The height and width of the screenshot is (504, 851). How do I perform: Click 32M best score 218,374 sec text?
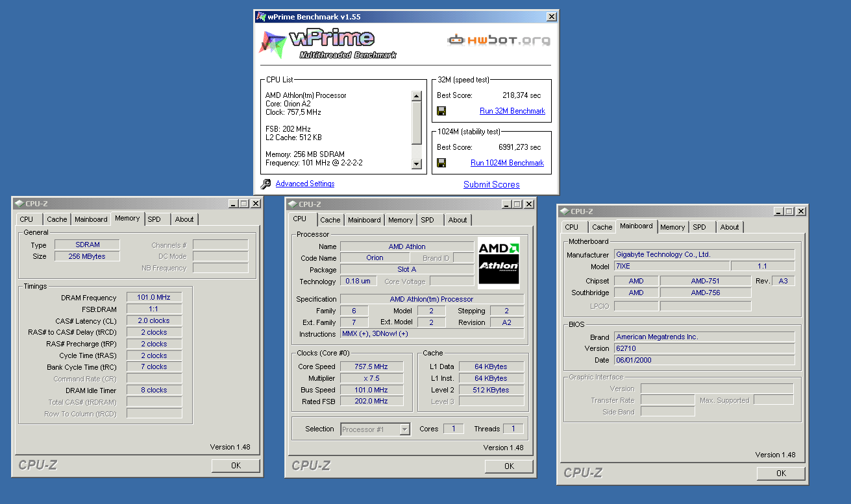(x=521, y=95)
